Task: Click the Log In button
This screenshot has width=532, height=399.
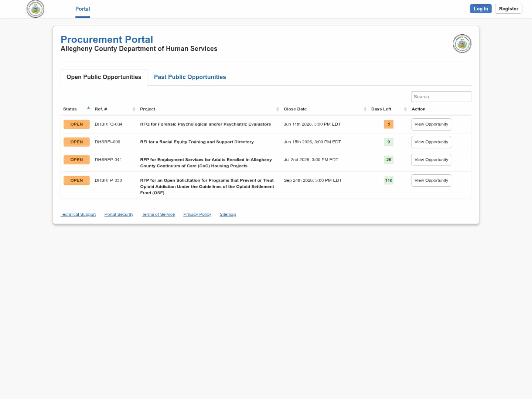Action: pyautogui.click(x=481, y=8)
